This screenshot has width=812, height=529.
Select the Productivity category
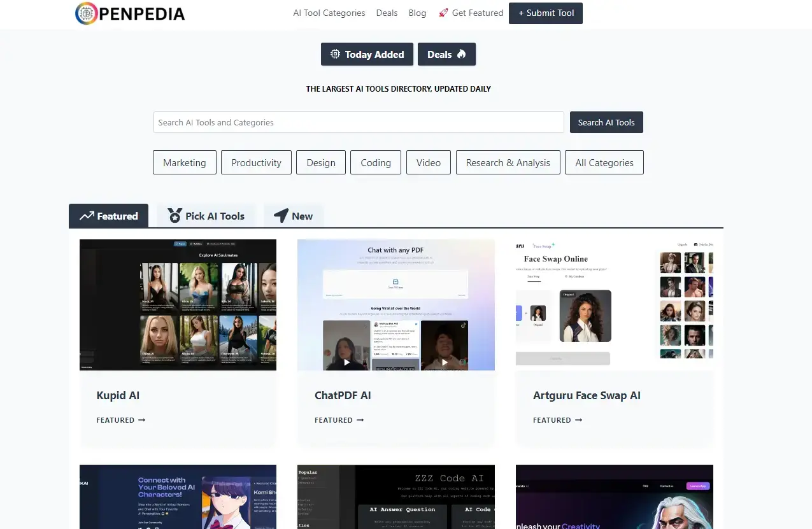(x=256, y=162)
